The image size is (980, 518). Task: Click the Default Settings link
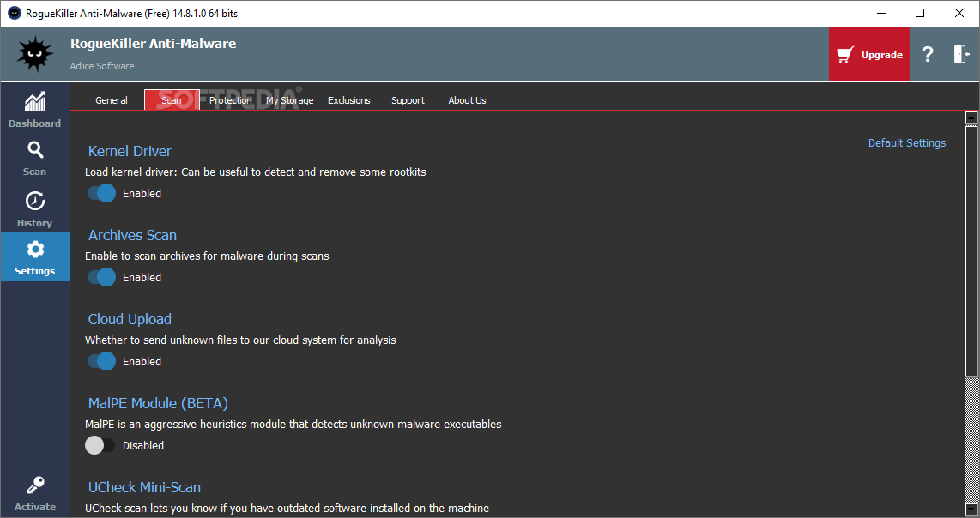pos(907,142)
